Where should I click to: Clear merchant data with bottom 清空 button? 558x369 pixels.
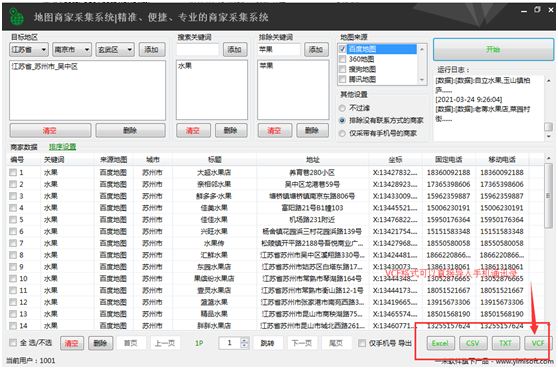coord(72,343)
